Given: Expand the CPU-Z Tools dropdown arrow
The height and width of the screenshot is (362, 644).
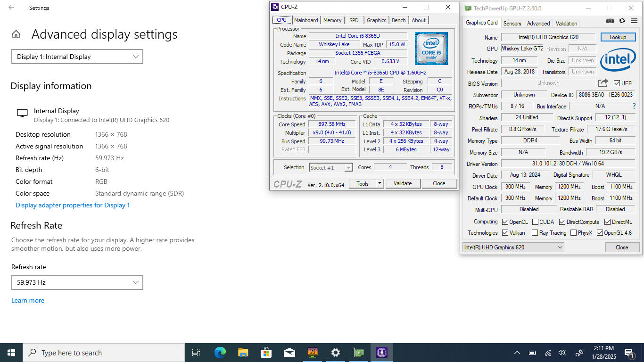Looking at the screenshot, I should [x=380, y=183].
